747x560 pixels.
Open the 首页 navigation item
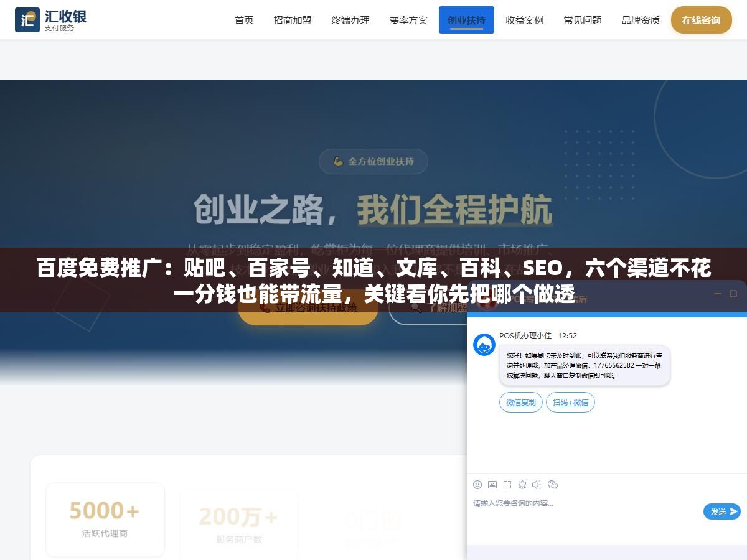[244, 20]
